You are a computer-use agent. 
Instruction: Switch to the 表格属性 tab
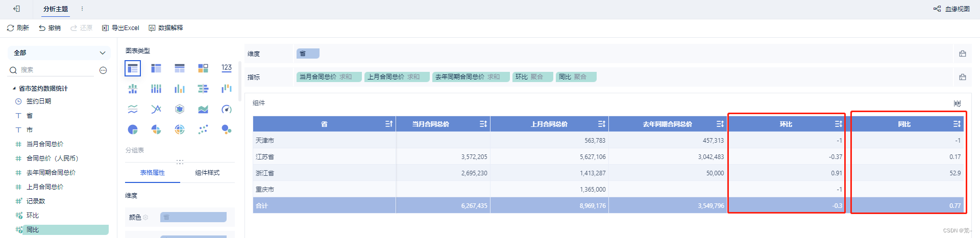point(153,173)
